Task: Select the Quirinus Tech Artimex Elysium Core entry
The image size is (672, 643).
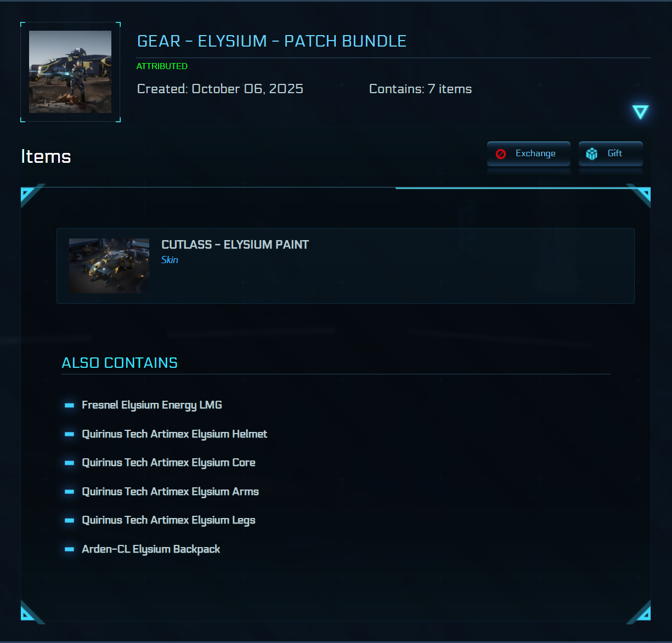Action: point(168,463)
